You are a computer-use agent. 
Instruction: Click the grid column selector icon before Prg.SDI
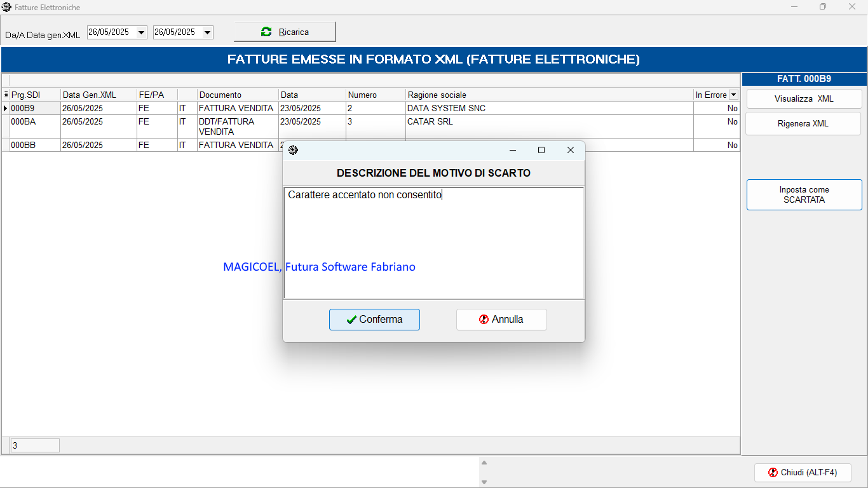click(6, 95)
